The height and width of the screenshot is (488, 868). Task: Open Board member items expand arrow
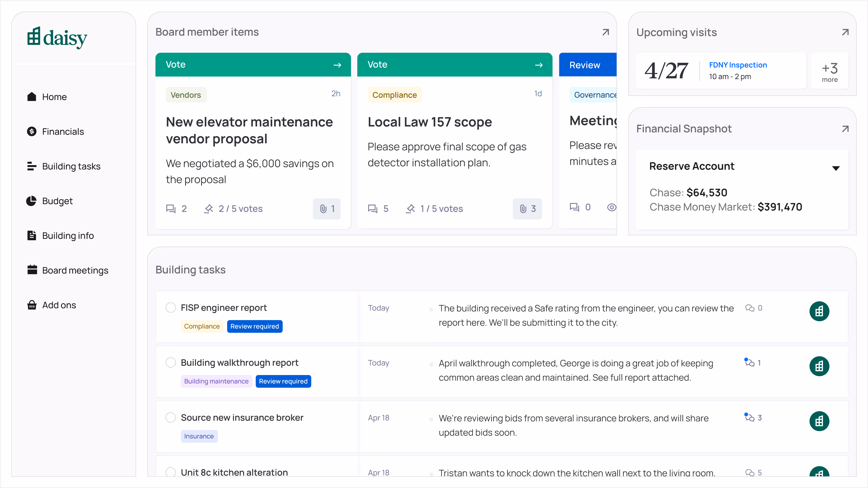pyautogui.click(x=606, y=32)
